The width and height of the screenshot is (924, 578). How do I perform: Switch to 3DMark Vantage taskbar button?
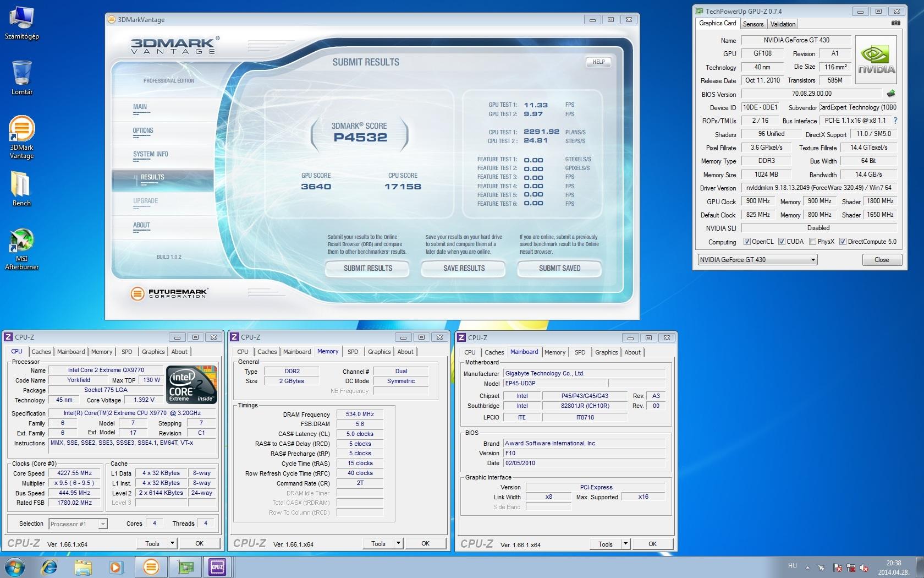(151, 566)
